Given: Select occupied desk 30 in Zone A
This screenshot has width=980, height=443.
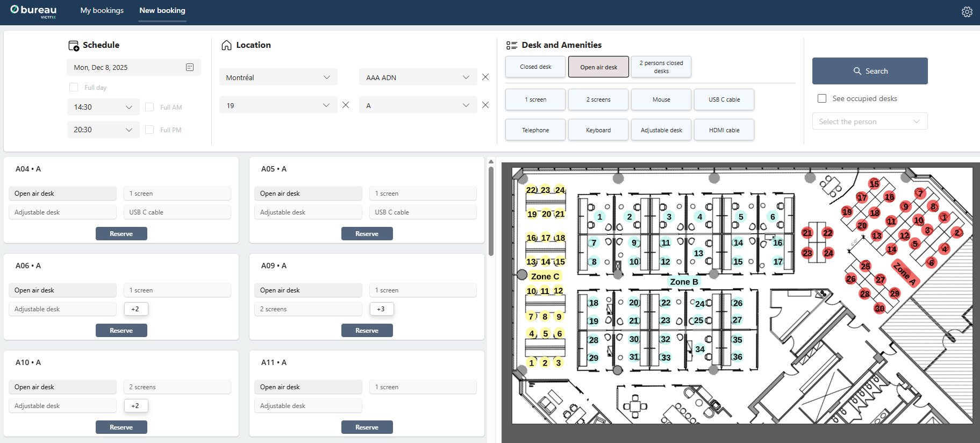Looking at the screenshot, I should click(x=879, y=308).
